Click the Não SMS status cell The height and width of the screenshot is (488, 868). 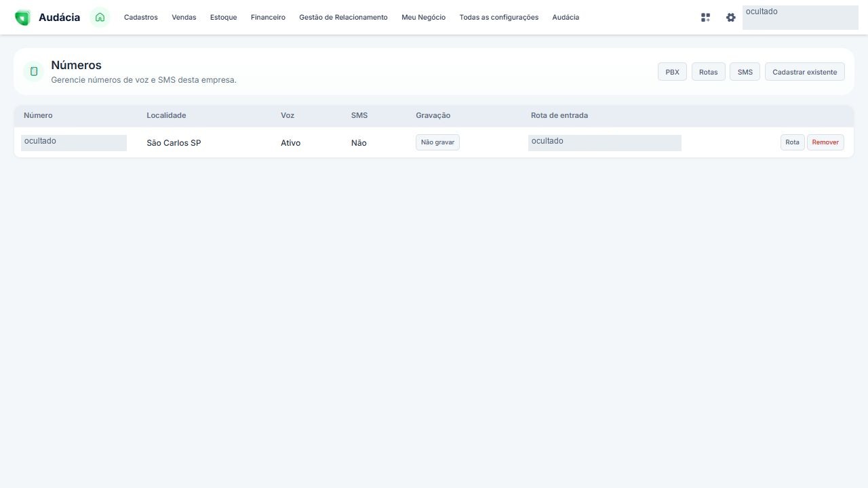[359, 143]
